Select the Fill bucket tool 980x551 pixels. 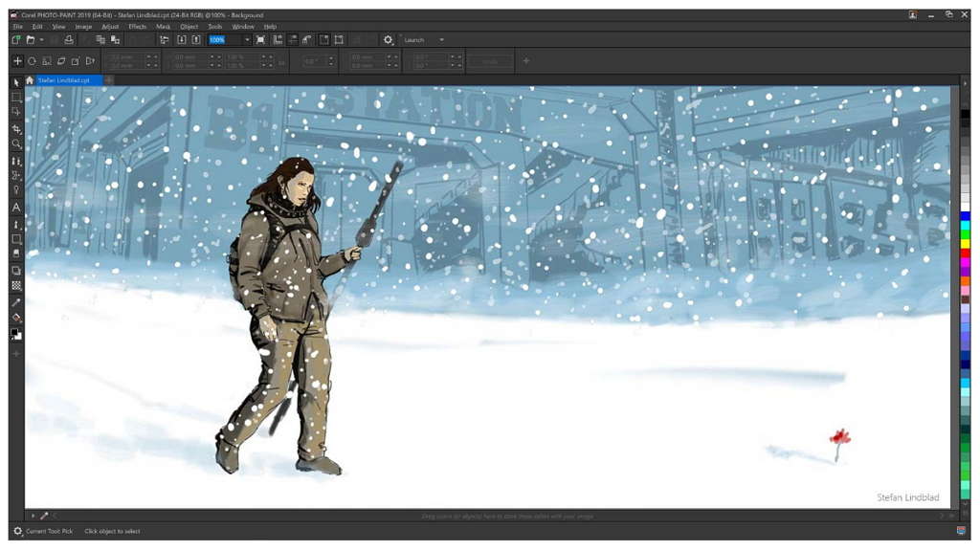[x=16, y=317]
